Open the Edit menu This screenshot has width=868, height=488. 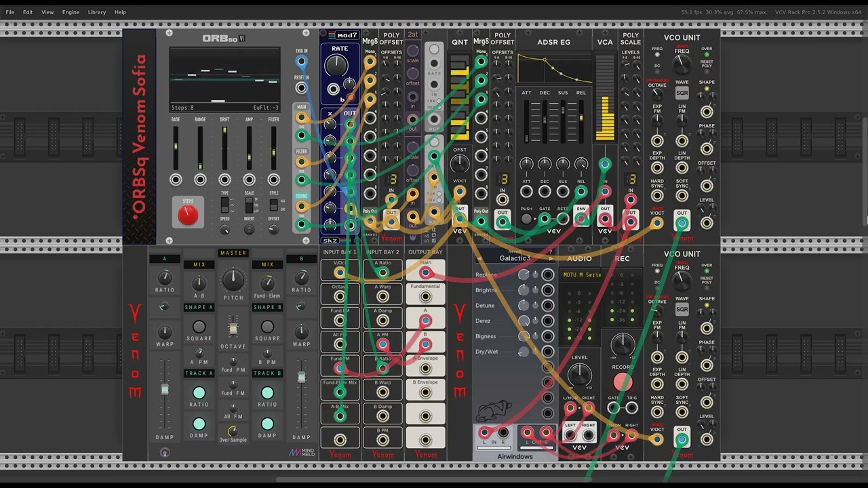point(28,12)
